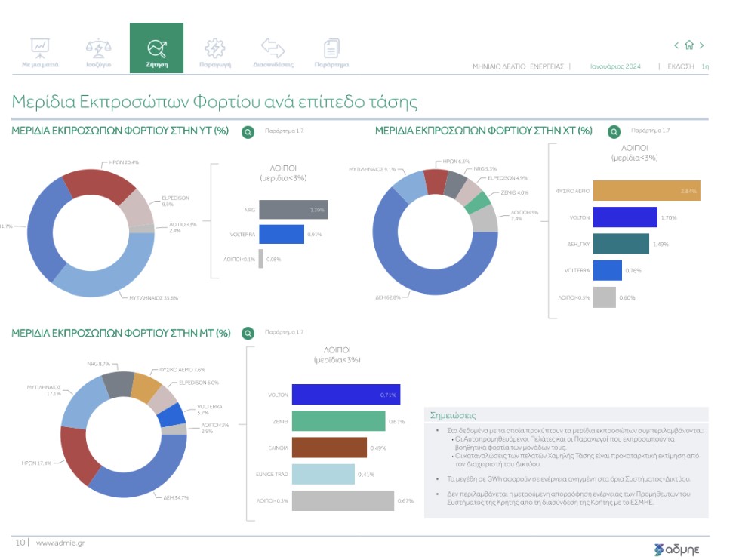Click magnifier icon beside the ΥΤ chart title
The height and width of the screenshot is (560, 736).
coord(248,132)
